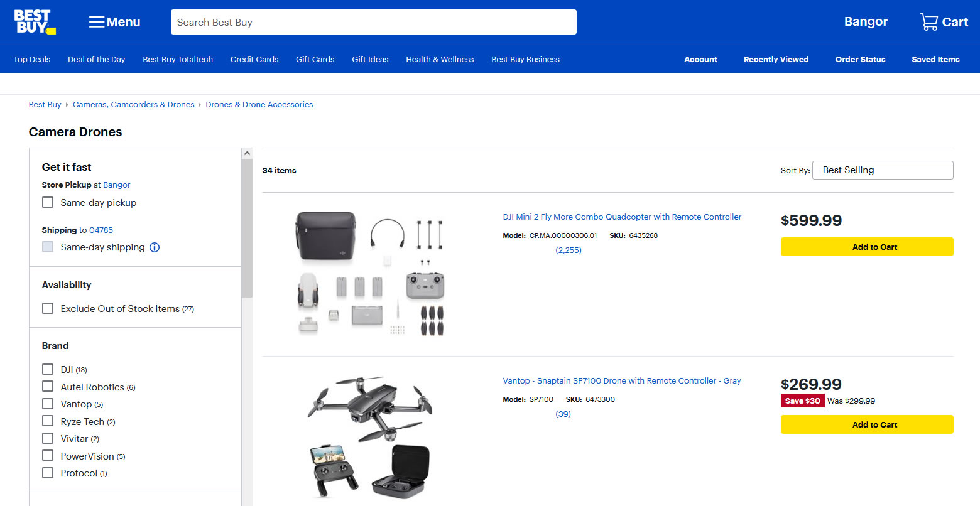Click the Best Buy logo
Viewport: 980px width, 506px height.
[35, 22]
